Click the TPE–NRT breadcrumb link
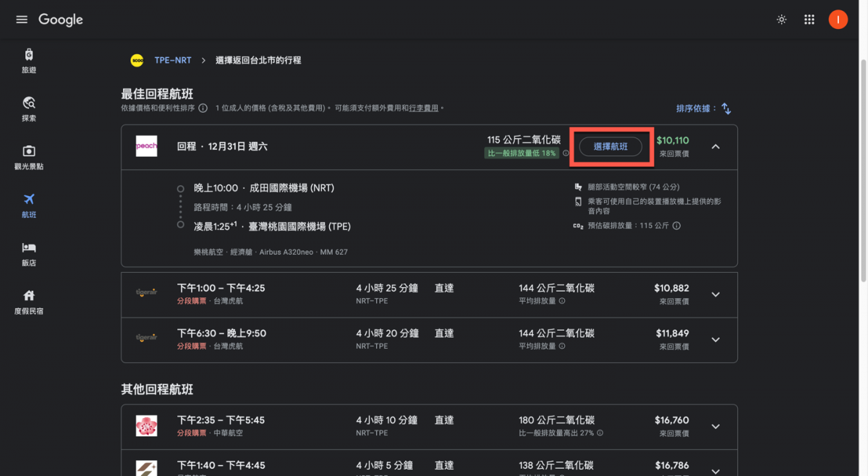This screenshot has width=868, height=476. coord(173,61)
